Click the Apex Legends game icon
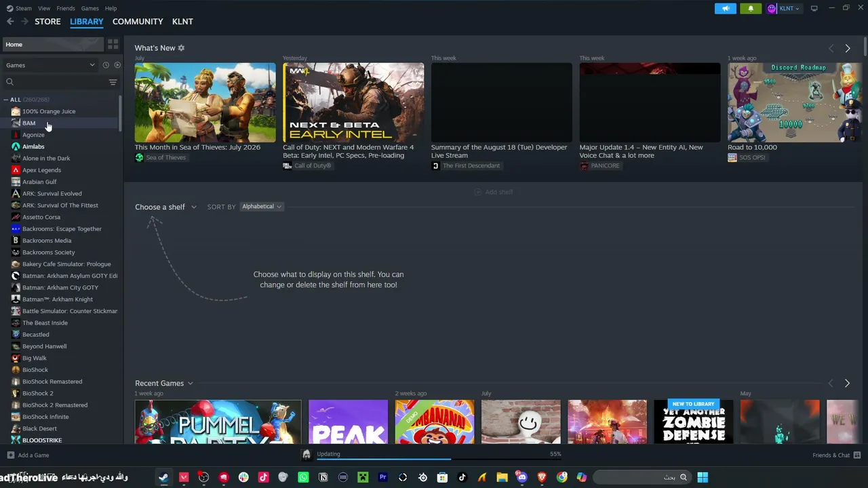Image resolution: width=868 pixels, height=488 pixels. 16,170
